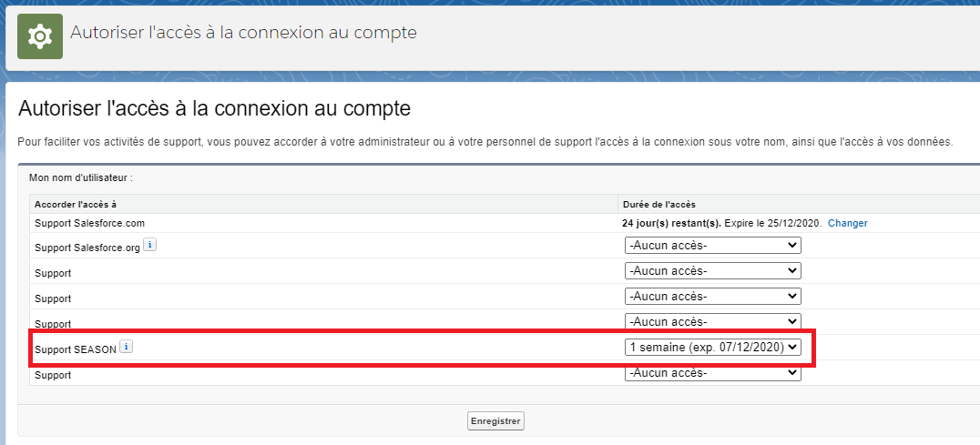Click the gear icon in the page header
This screenshot has height=445, width=980.
click(x=40, y=36)
